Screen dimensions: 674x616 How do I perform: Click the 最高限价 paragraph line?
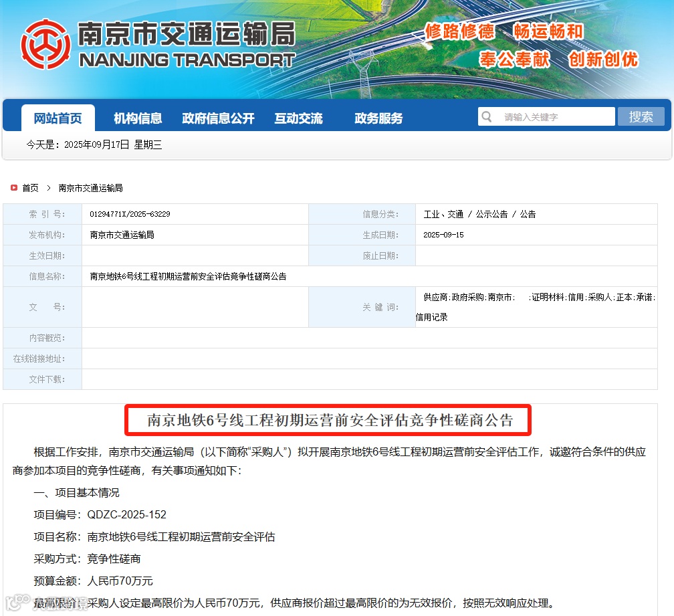coord(294,603)
